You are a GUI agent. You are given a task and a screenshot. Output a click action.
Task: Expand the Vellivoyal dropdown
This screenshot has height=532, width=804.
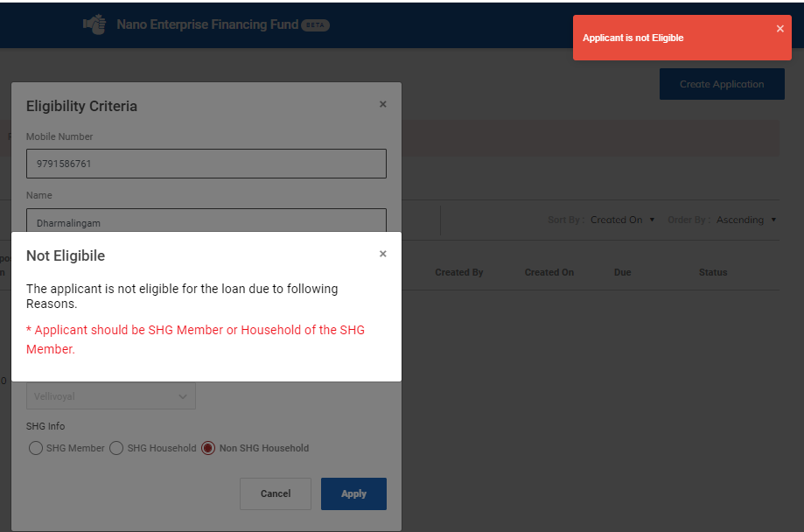(x=111, y=396)
